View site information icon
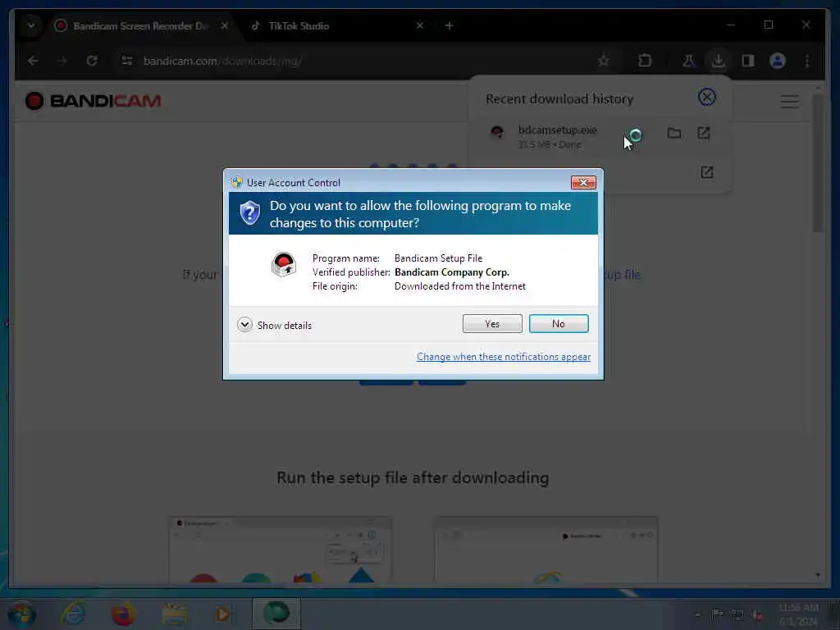The height and width of the screenshot is (630, 840). [x=127, y=61]
